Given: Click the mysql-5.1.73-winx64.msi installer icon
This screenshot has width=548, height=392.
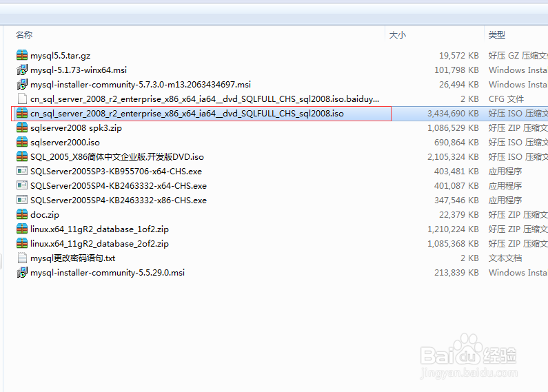Looking at the screenshot, I should 22,70.
